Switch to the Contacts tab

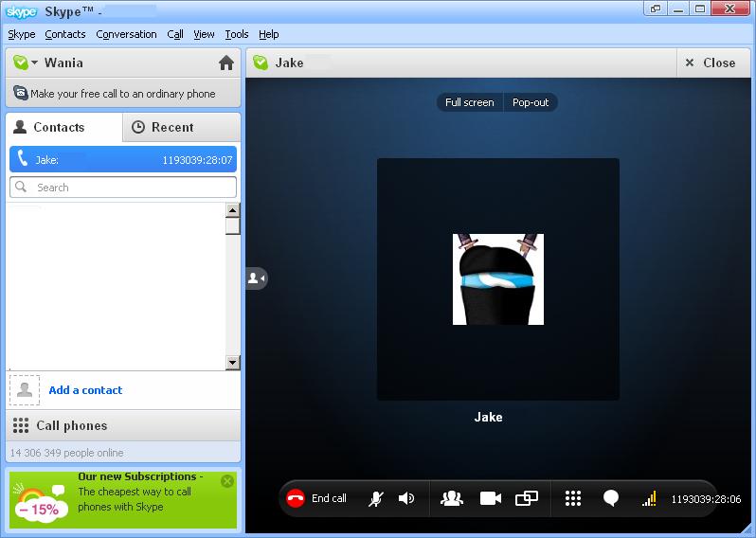click(64, 127)
